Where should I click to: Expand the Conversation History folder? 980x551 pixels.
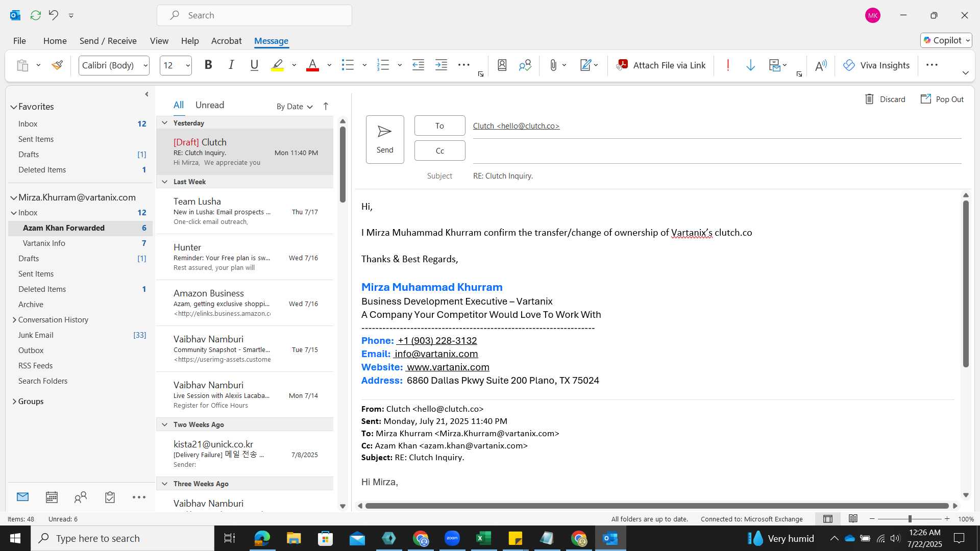click(14, 320)
